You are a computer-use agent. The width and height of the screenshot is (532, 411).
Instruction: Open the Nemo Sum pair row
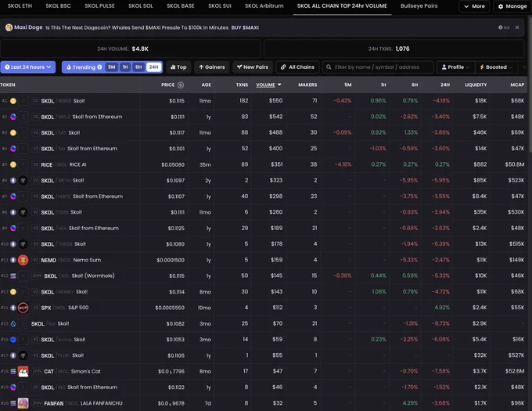pyautogui.click(x=264, y=260)
